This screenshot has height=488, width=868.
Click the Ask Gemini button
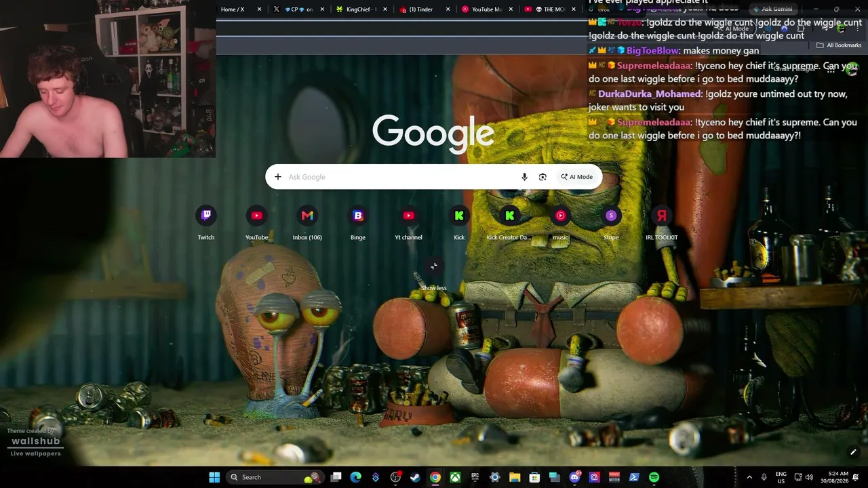[772, 9]
